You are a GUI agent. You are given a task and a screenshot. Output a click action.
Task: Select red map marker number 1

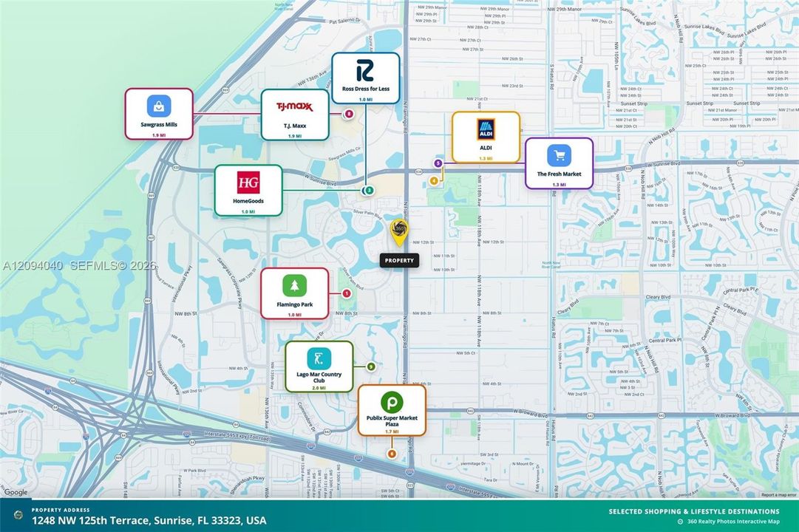click(x=347, y=293)
